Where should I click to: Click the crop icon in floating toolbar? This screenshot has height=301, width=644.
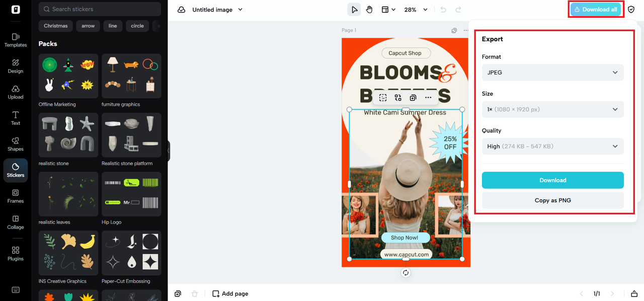coord(383,98)
